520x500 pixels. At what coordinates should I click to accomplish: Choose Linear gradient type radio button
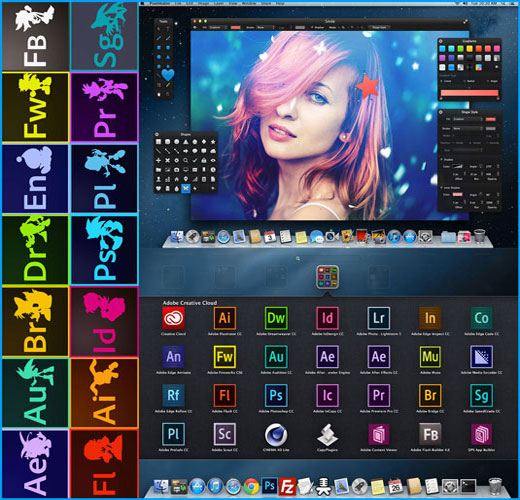click(x=442, y=81)
